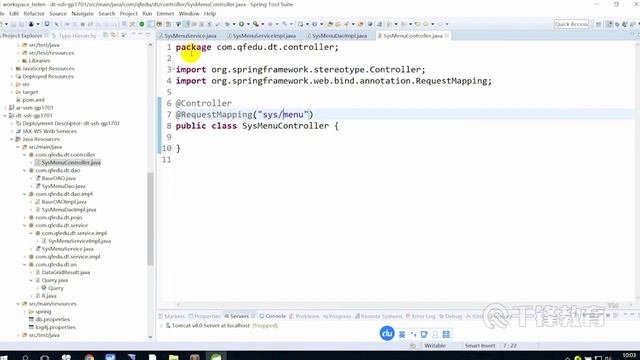640x360 pixels.
Task: Click the 'Smart Insert' status bar entry
Action: tap(480, 346)
